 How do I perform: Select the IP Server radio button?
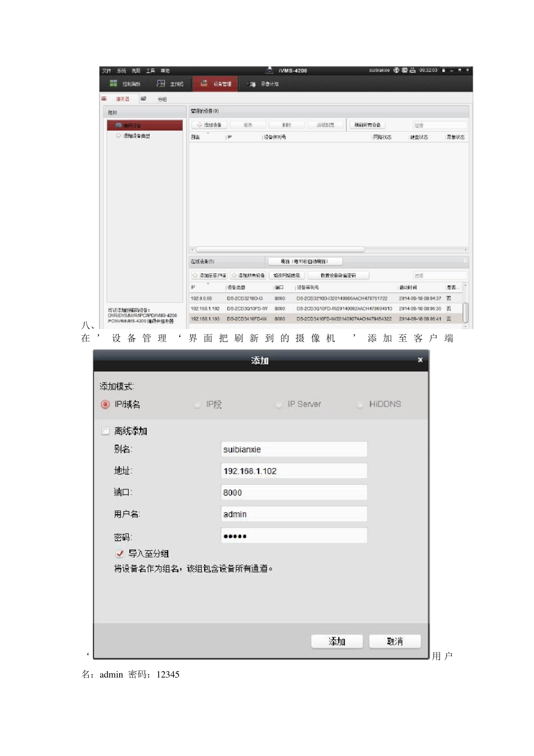[278, 404]
